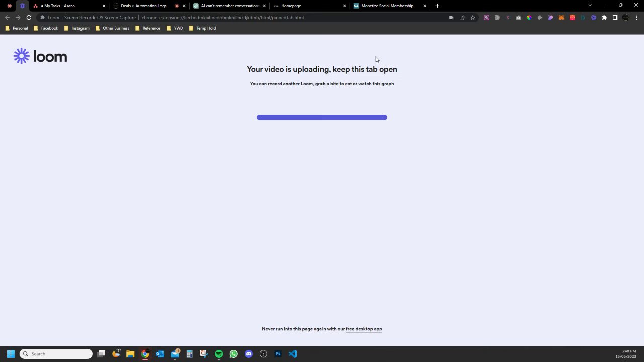Open the Personal bookmarks folder

tap(16, 28)
